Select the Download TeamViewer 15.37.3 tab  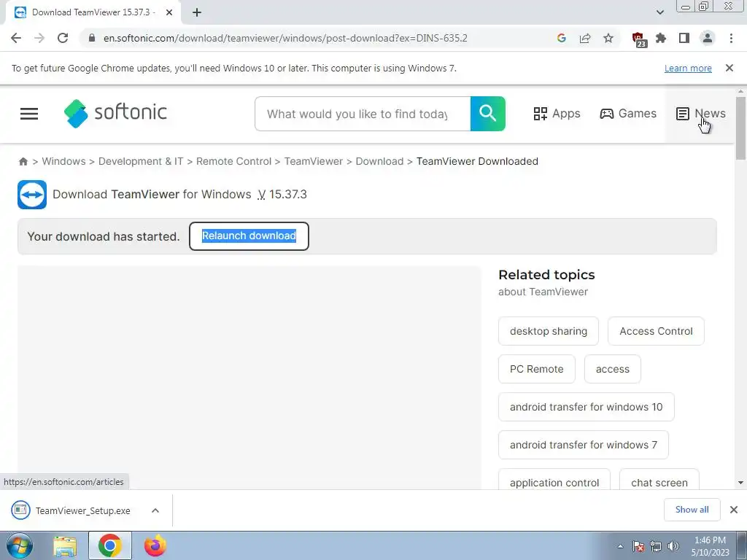point(93,12)
